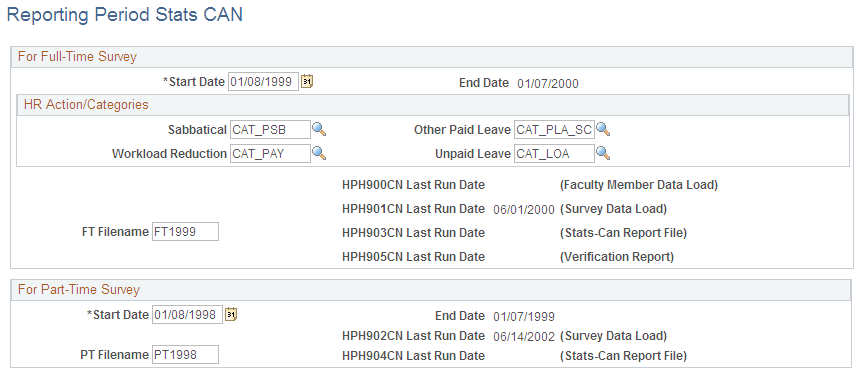
Task: Open calendar picker for Full-Time Start Date
Action: 308,82
